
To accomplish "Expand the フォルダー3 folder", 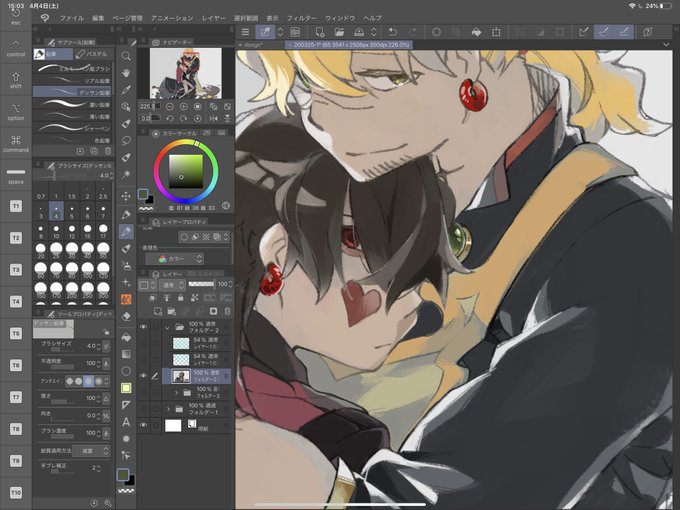I will 176,392.
